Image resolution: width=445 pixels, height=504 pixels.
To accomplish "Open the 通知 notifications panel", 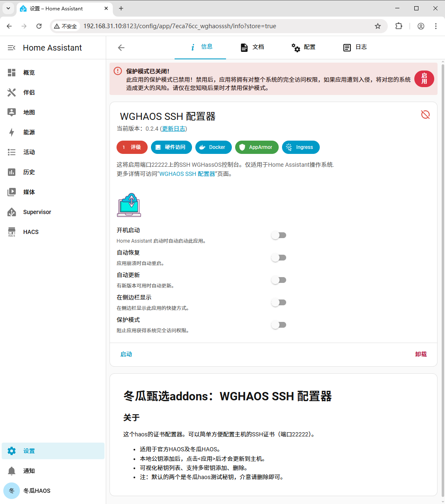I will [x=53, y=471].
